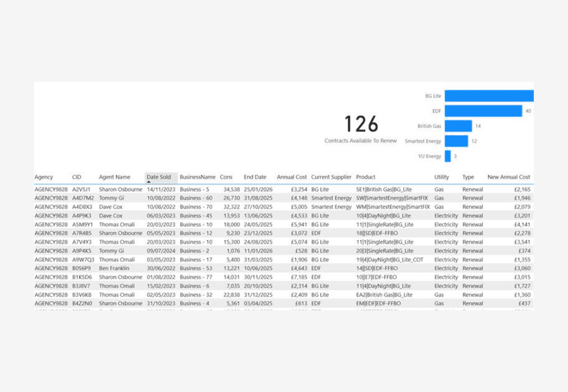This screenshot has width=568, height=392.
Task: Click the product SE1|British Gas|BG_Lite
Action: click(x=384, y=190)
